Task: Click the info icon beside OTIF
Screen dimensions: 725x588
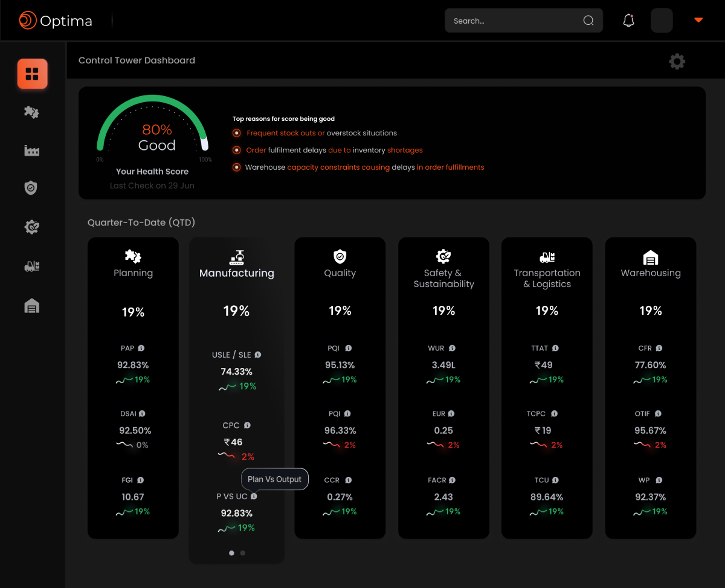Action: coord(658,414)
